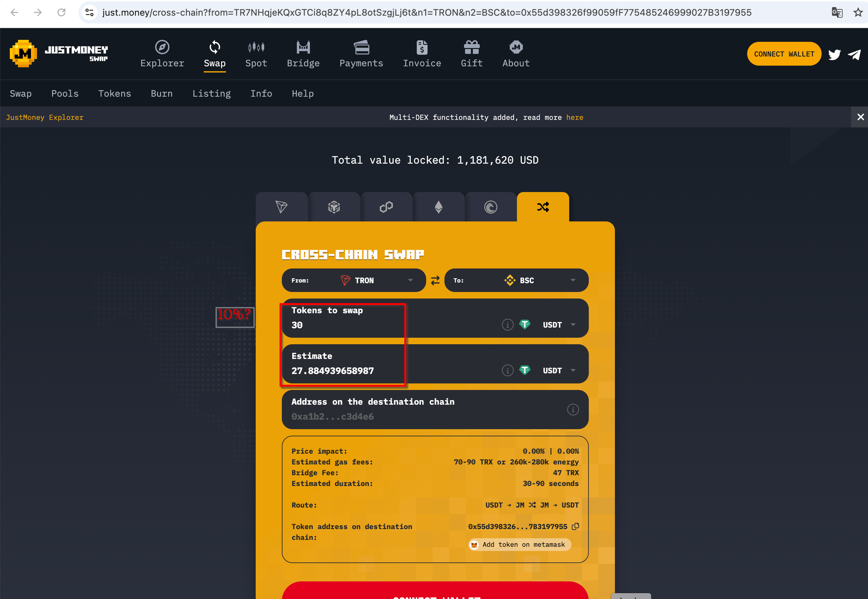Open the Telegram icon link

[855, 55]
